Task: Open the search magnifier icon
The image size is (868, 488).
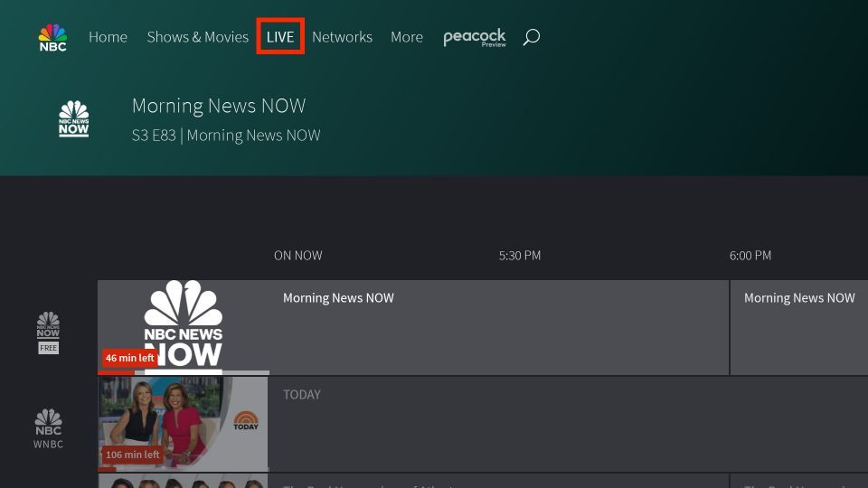Action: click(x=532, y=37)
